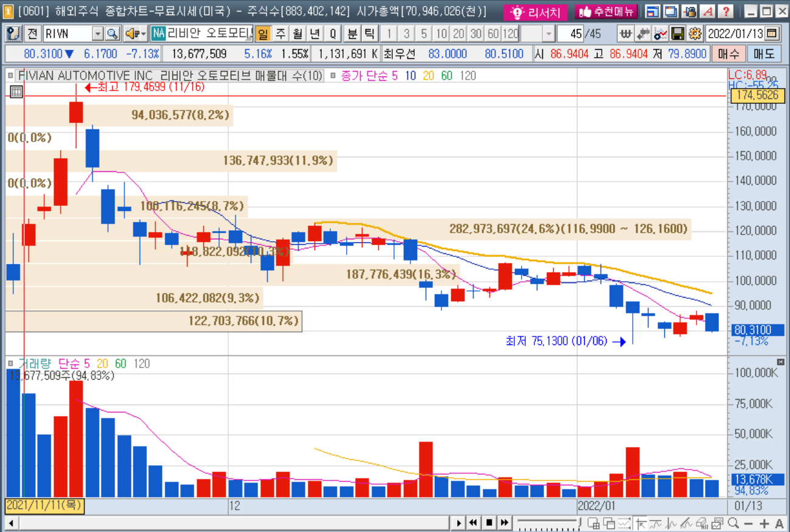Select the 월 monthly period
Screen dimensions: 790x532
298,33
